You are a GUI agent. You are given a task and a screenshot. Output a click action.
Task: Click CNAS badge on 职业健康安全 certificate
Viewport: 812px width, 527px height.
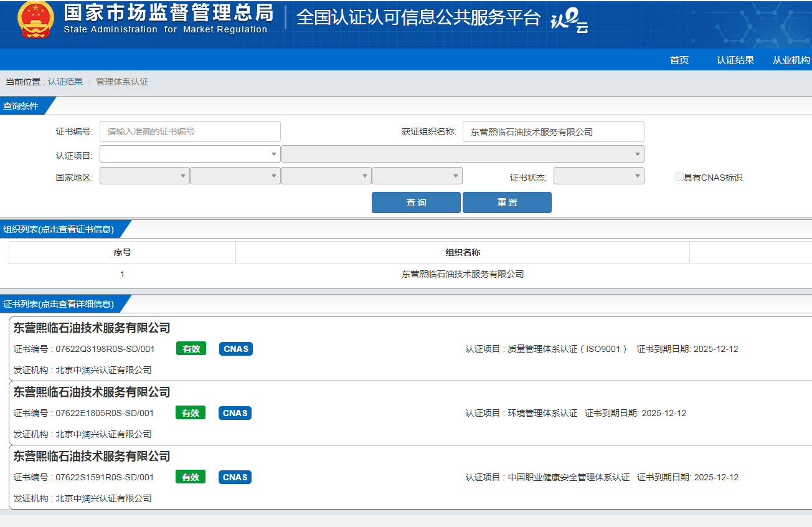pos(235,477)
